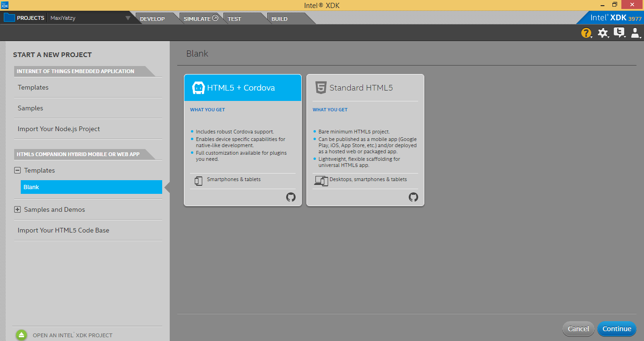Open the MaxiYatzy project dropdown
The height and width of the screenshot is (341, 644).
(x=128, y=18)
